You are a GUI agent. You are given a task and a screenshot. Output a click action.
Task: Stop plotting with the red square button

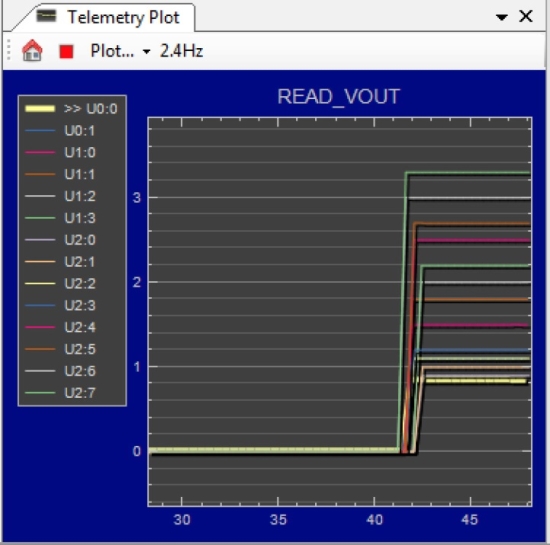click(66, 51)
